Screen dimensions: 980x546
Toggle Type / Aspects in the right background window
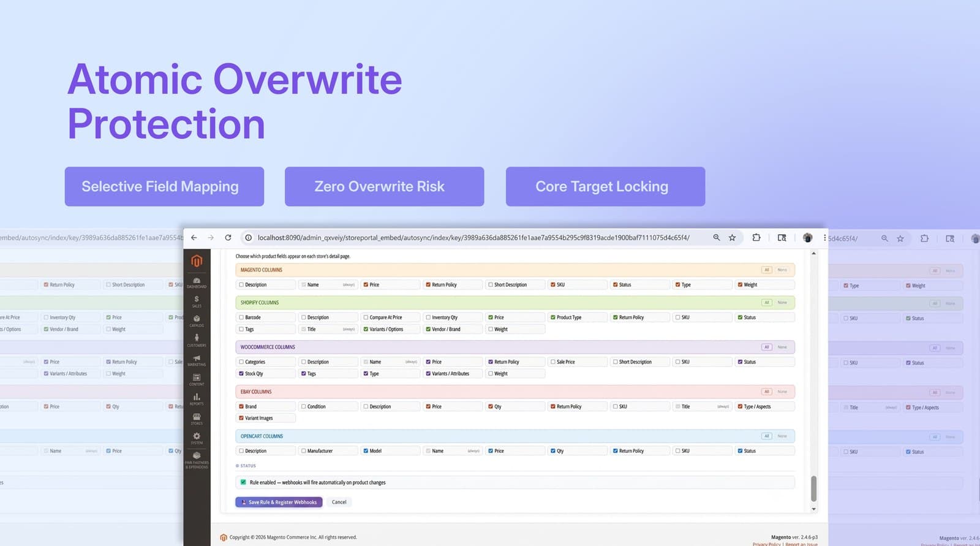908,408
